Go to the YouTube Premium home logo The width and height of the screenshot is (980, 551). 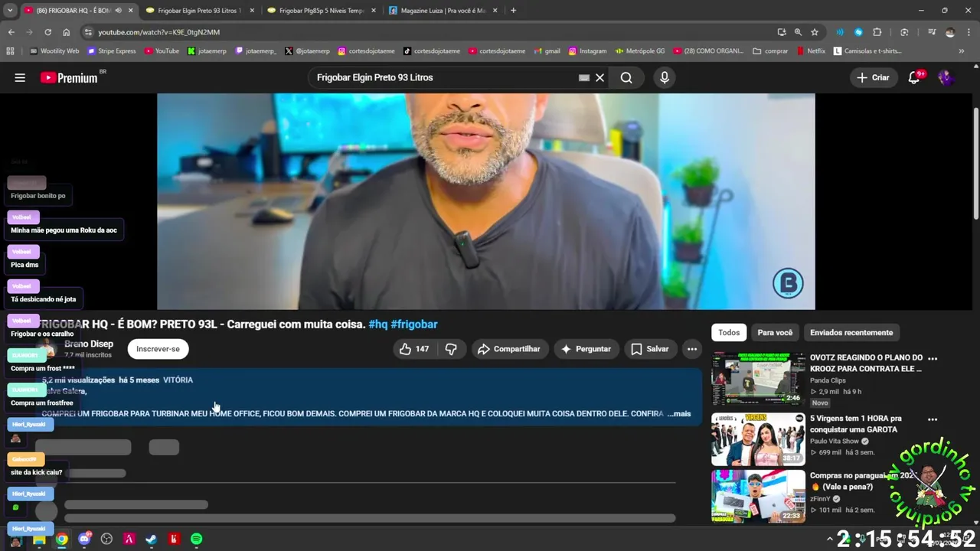69,77
